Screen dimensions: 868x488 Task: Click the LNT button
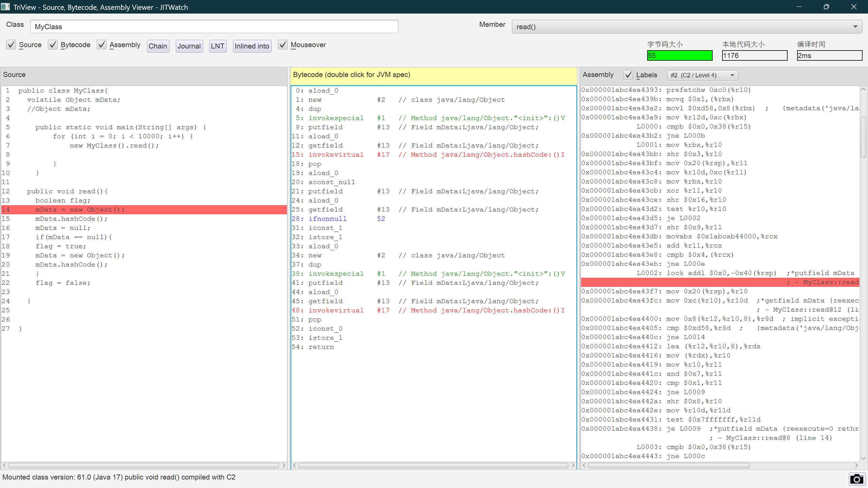point(217,46)
